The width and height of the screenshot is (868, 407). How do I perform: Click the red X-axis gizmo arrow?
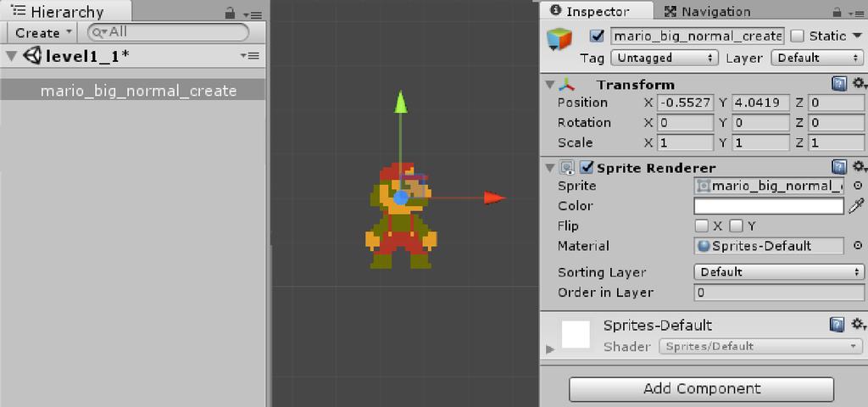(494, 198)
